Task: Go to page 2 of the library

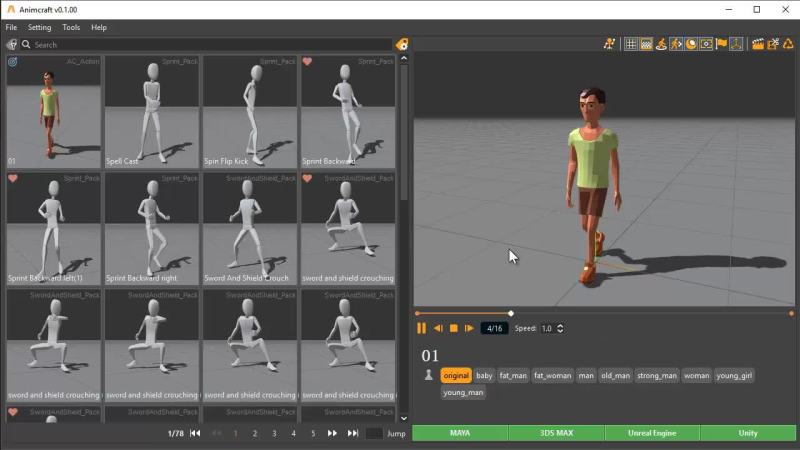Action: coord(255,433)
